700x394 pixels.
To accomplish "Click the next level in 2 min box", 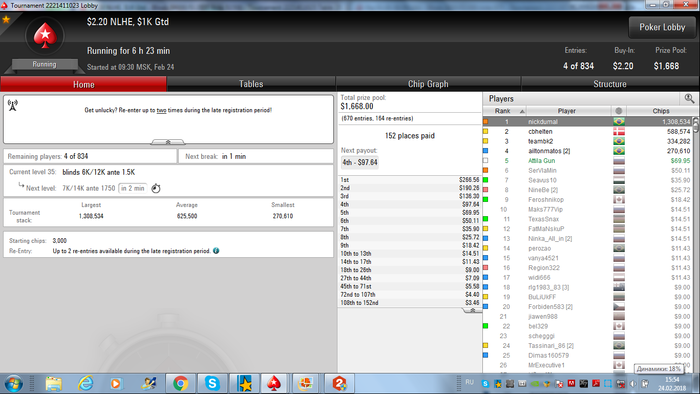I will pyautogui.click(x=133, y=188).
